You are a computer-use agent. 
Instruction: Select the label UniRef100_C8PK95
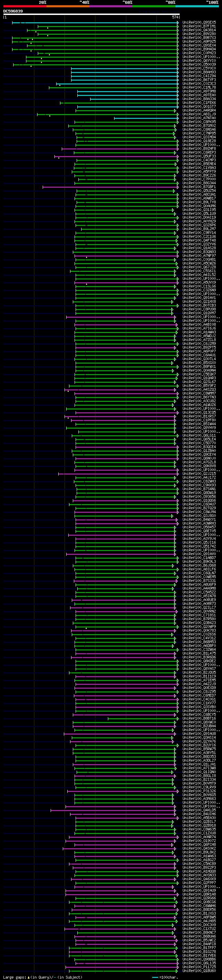click(x=199, y=122)
